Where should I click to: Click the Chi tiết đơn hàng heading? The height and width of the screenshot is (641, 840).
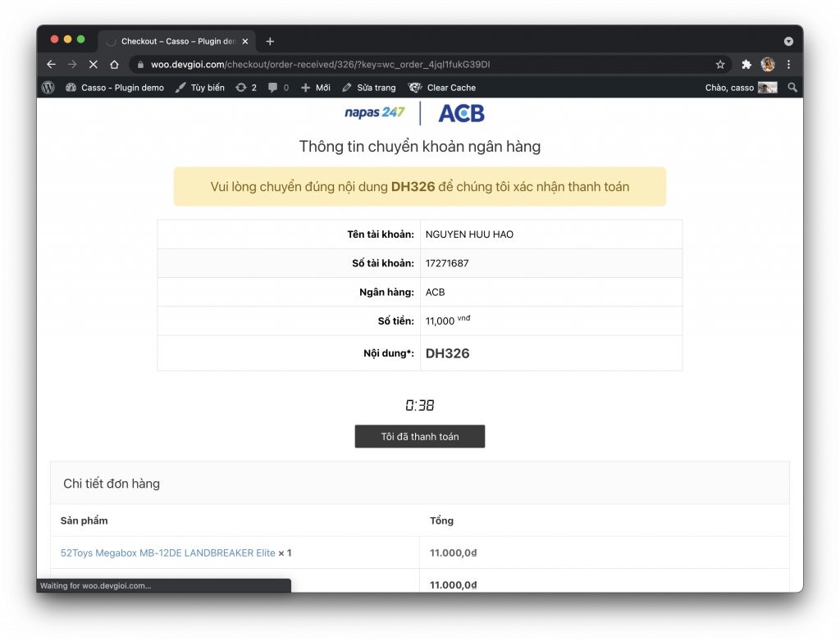[112, 484]
